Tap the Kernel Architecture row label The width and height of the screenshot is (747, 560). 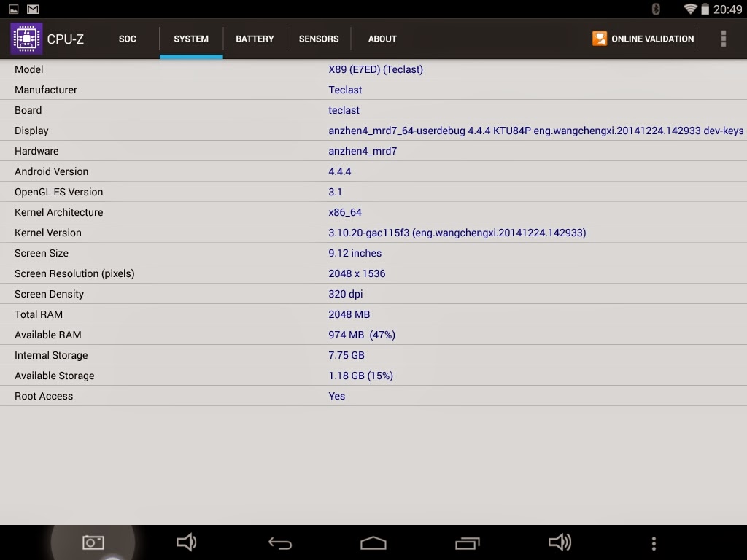58,212
